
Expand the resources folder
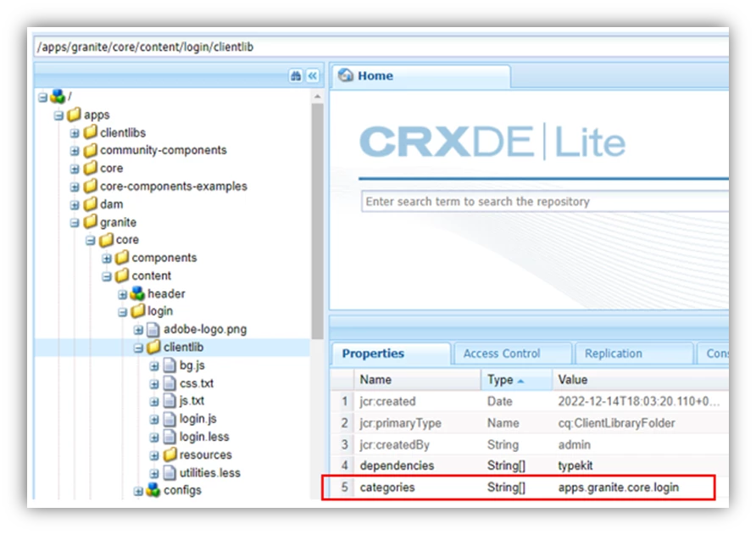(x=154, y=456)
